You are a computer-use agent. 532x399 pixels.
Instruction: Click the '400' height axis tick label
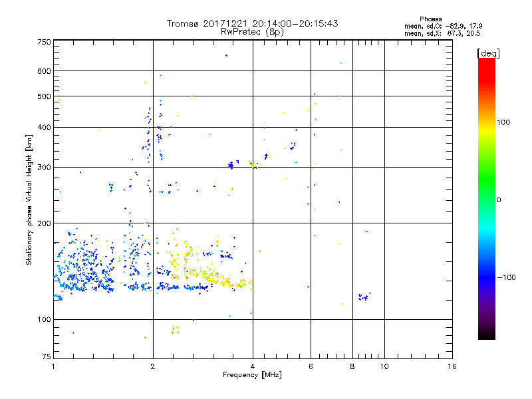(44, 127)
